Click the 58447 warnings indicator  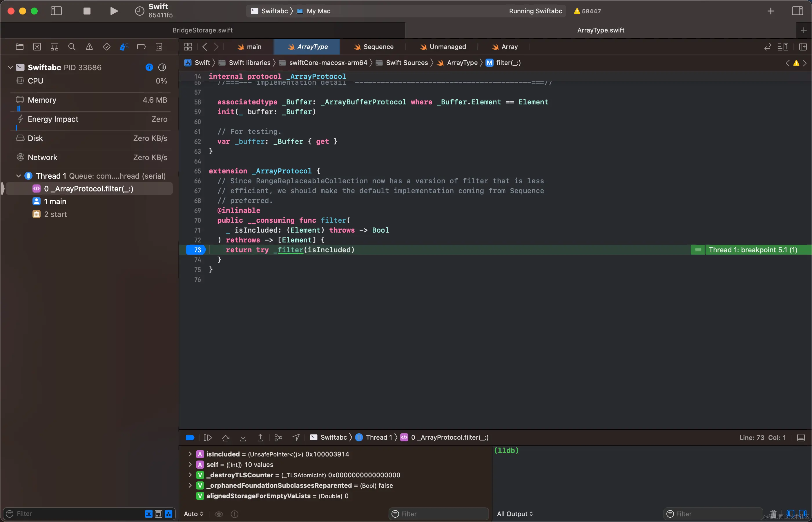coord(587,11)
